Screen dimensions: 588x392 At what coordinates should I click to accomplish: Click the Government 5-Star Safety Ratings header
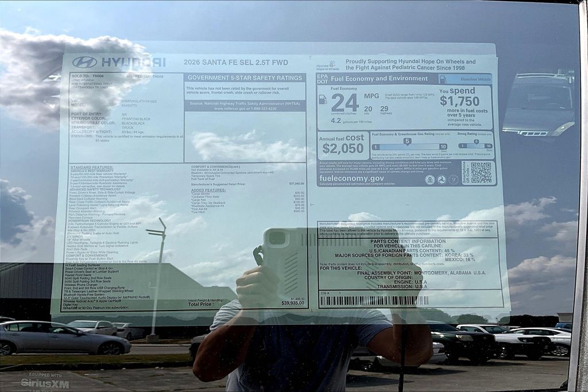click(245, 78)
